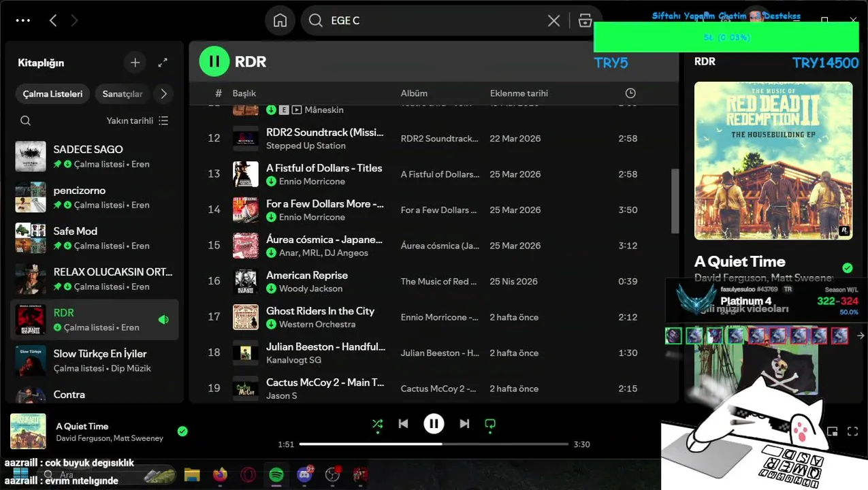Go back with the left arrow
Viewport: 868px width, 490px height.
(x=53, y=20)
